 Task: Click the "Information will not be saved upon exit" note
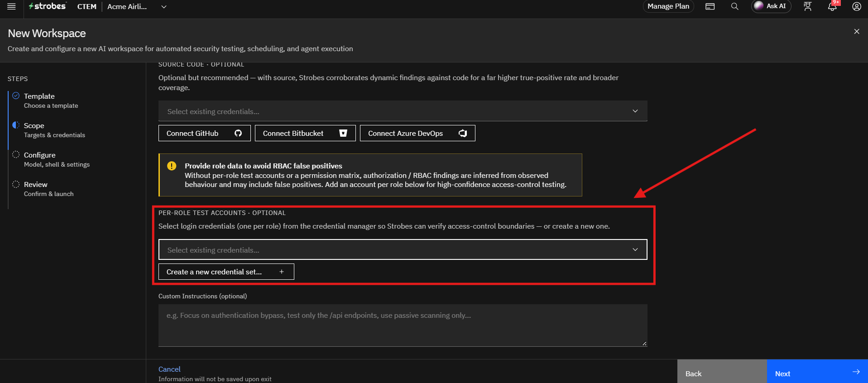tap(215, 379)
